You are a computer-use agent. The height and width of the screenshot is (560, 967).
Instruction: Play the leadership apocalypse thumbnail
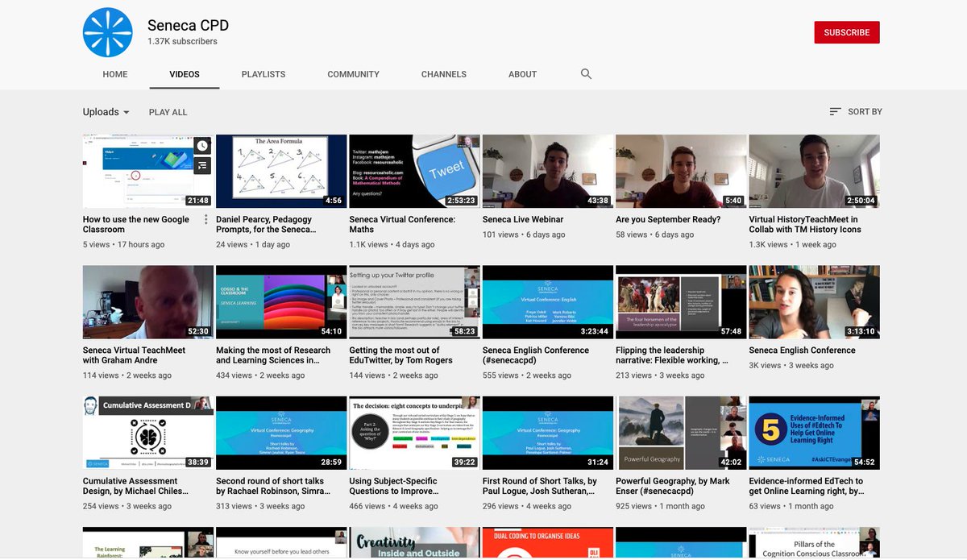681,302
